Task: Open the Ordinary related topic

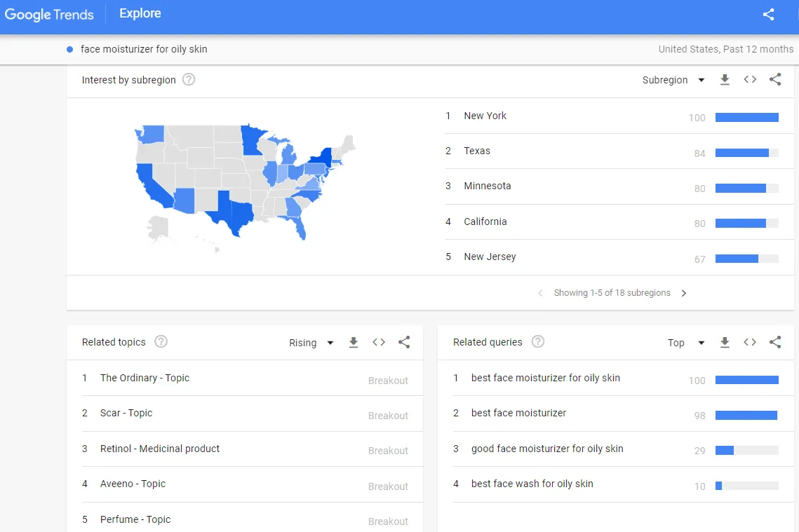Action: click(145, 378)
